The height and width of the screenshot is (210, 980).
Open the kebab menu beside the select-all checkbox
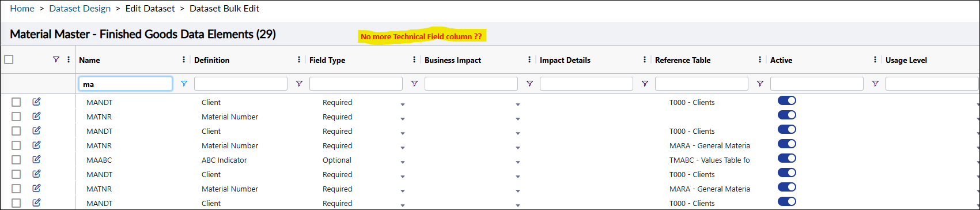pos(69,59)
